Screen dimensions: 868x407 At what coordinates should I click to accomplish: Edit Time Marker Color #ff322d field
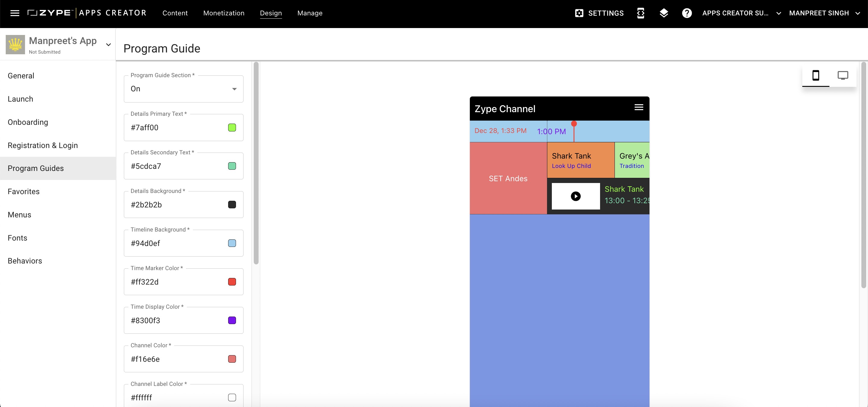[183, 282]
